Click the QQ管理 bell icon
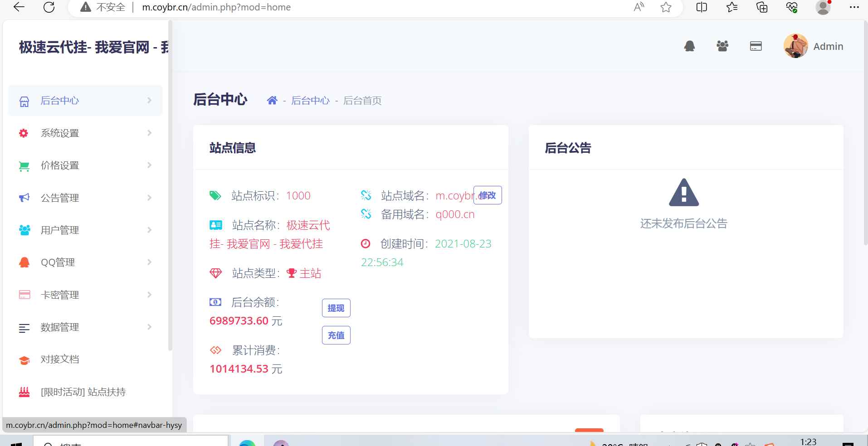Image resolution: width=868 pixels, height=446 pixels. pos(24,262)
